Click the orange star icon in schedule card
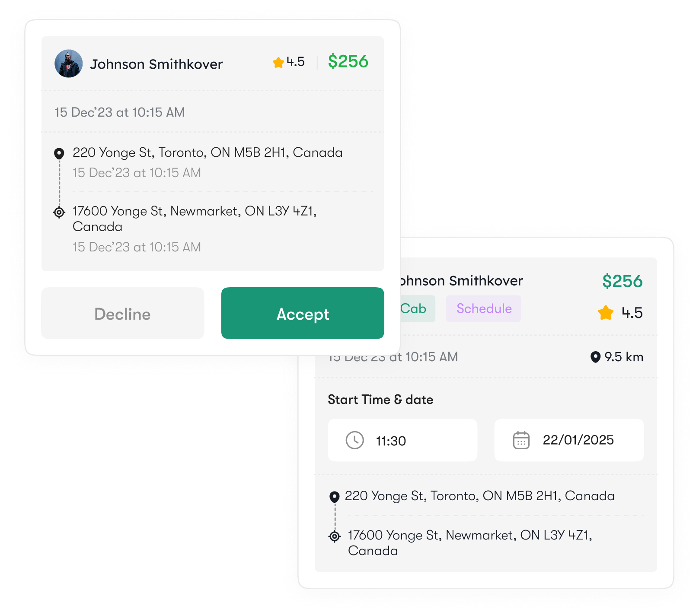696x616 pixels. click(x=606, y=312)
